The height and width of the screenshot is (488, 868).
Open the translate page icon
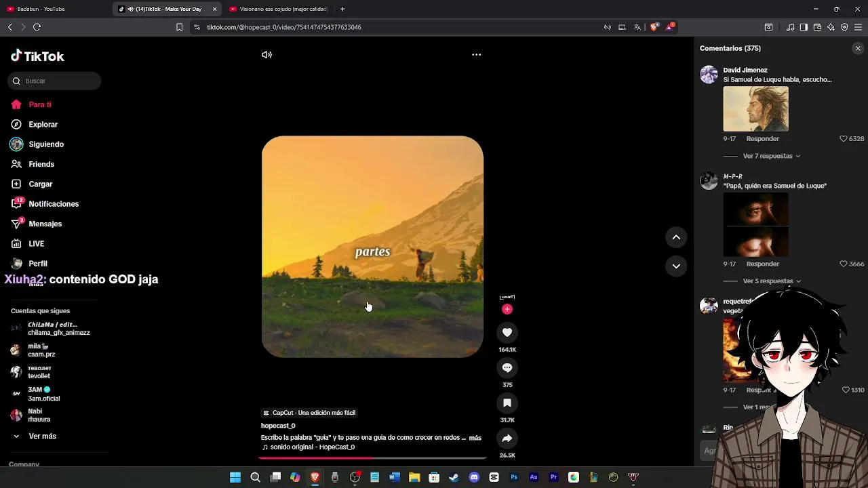[x=637, y=27]
